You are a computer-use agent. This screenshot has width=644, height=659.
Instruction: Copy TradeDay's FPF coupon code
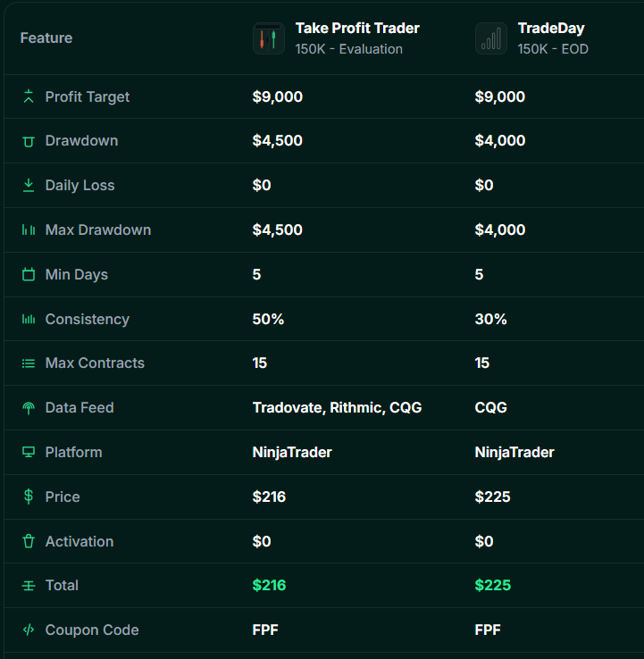[x=488, y=630]
